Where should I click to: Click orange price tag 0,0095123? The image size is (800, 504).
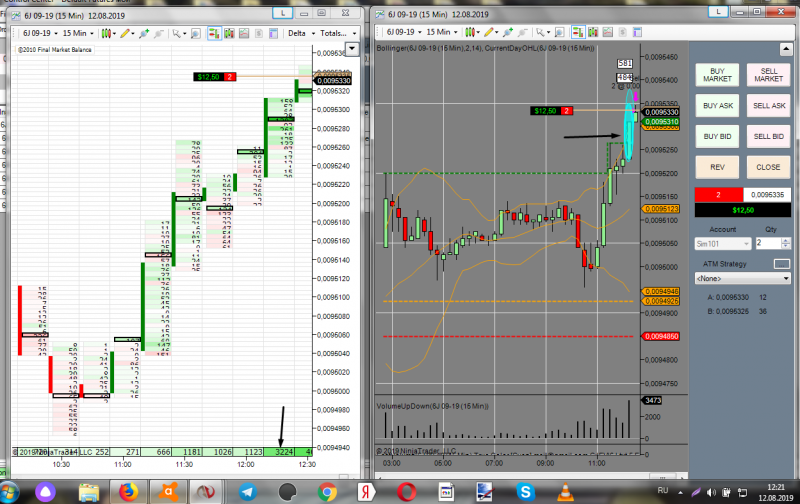tap(661, 209)
